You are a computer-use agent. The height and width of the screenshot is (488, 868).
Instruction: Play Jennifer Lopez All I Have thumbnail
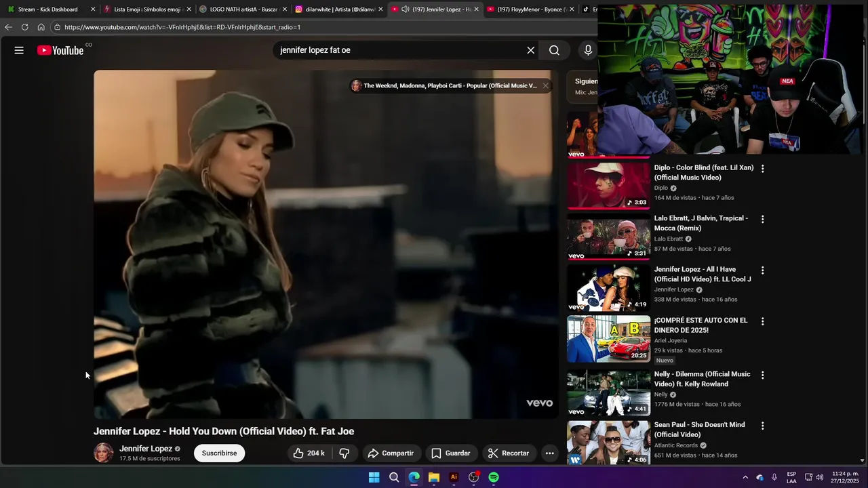pyautogui.click(x=608, y=287)
